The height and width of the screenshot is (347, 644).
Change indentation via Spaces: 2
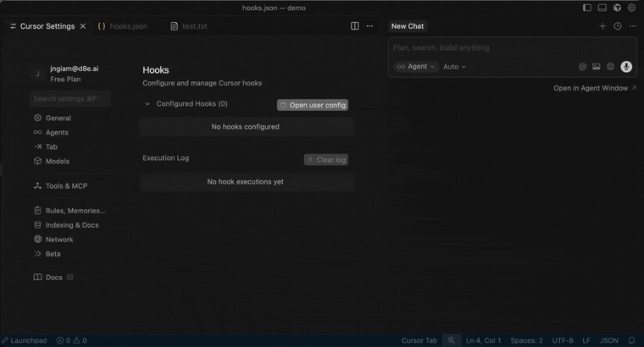526,340
